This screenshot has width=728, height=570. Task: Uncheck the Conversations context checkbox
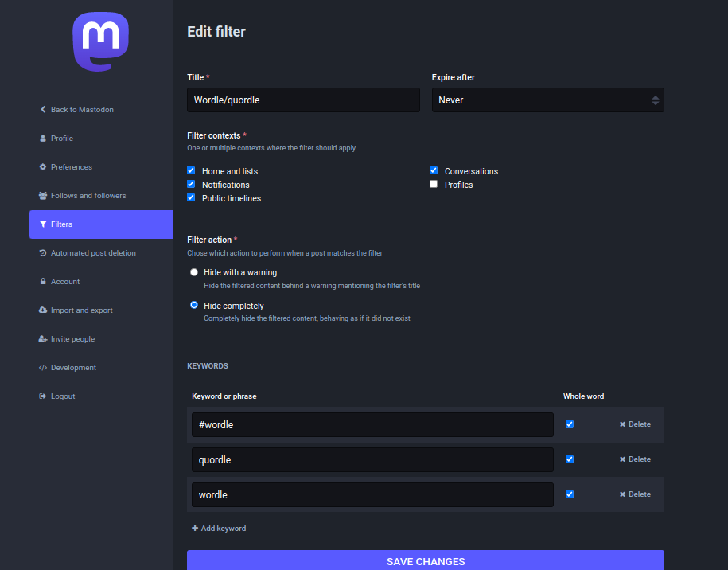point(434,170)
